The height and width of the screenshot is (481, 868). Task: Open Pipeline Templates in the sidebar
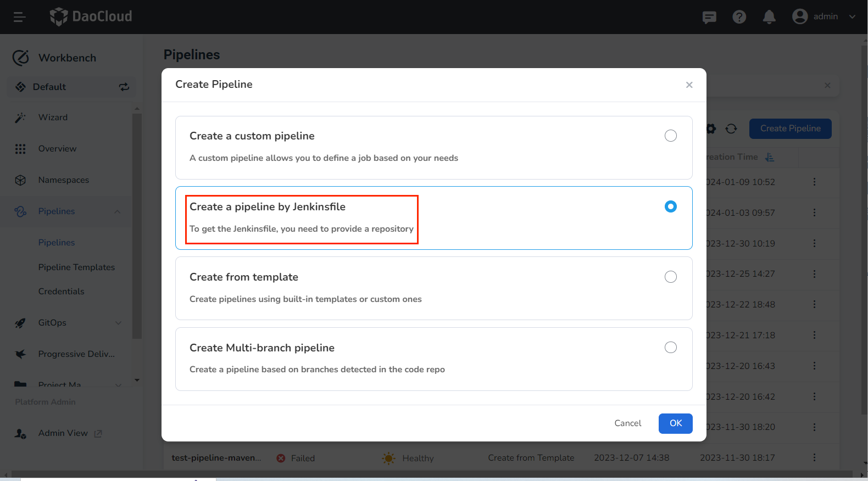[x=76, y=267]
